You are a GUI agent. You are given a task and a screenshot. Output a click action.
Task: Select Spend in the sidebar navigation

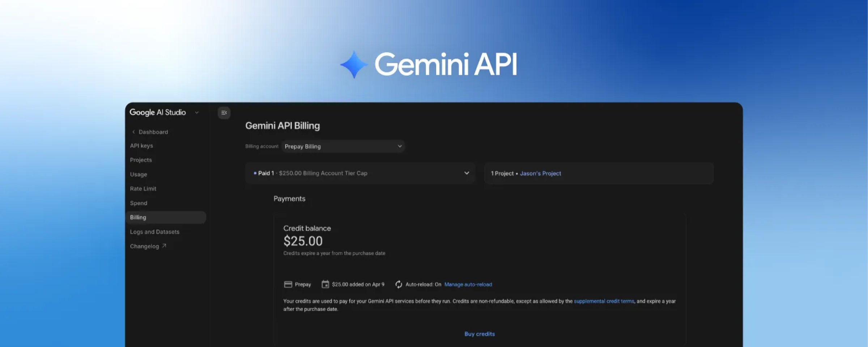pyautogui.click(x=139, y=203)
